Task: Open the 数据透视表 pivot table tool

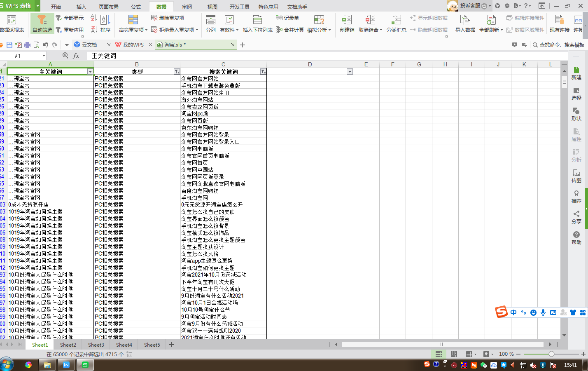Action: [12, 23]
